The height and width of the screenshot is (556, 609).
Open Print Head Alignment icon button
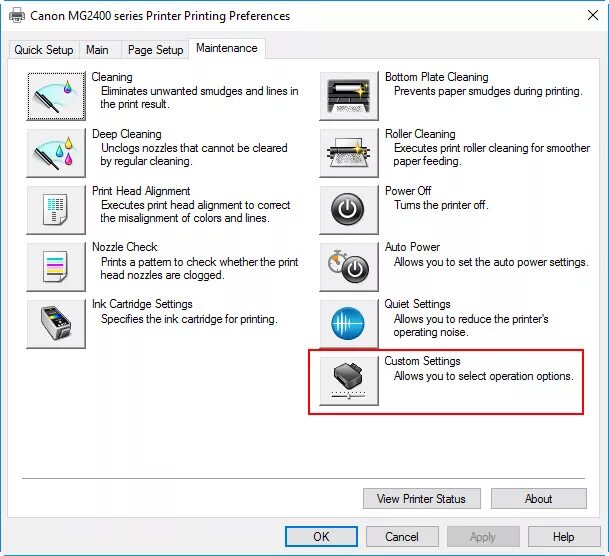56,210
